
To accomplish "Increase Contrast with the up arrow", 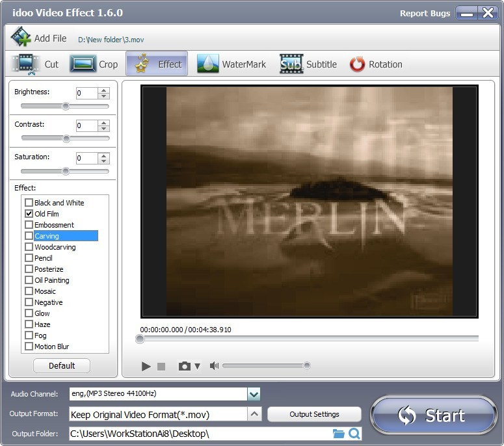I will pos(103,123).
